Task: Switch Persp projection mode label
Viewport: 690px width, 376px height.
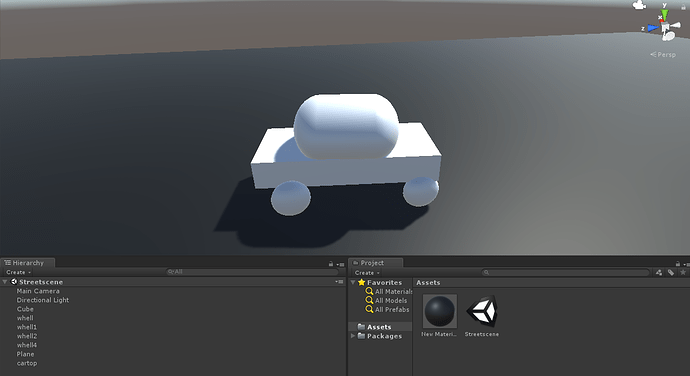Action: (663, 55)
